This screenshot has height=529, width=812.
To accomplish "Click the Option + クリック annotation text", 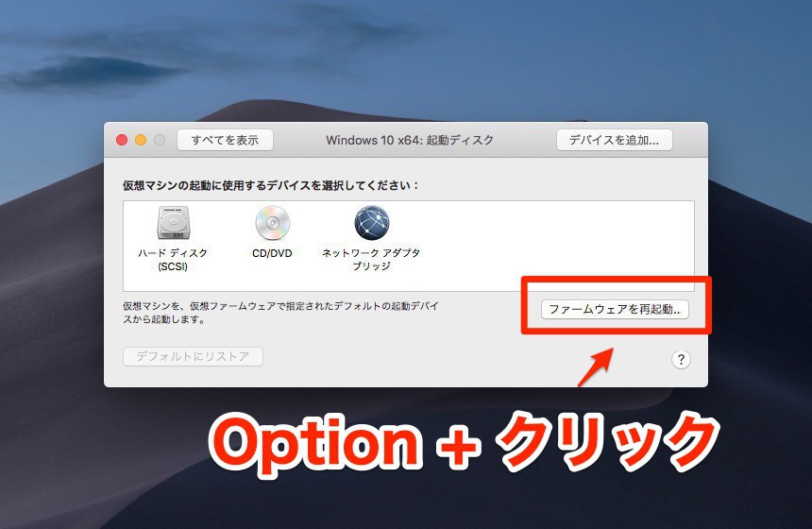I will tap(465, 443).
